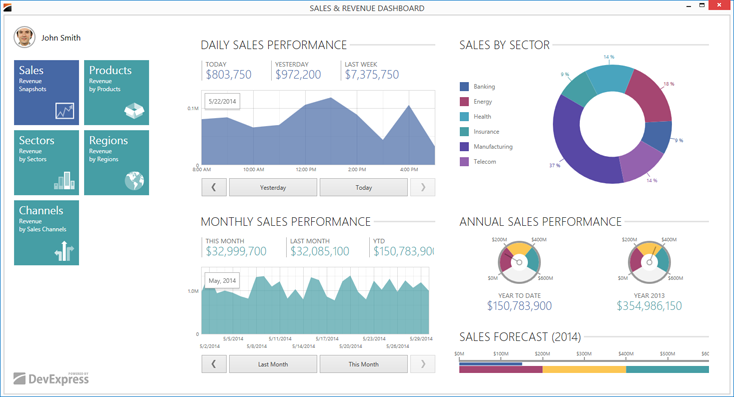Viewport: 734px width, 397px height.
Task: Click the Monthly Sales Performance heading
Action: [x=286, y=221]
